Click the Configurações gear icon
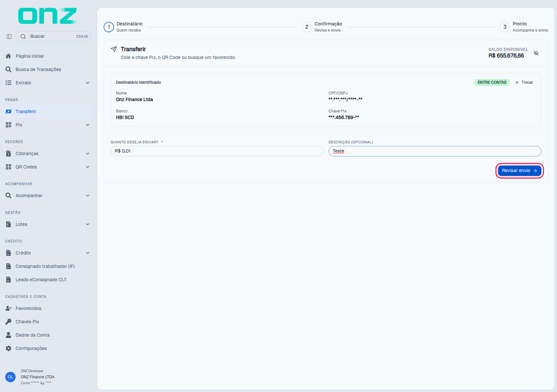The image size is (557, 392). click(x=8, y=348)
